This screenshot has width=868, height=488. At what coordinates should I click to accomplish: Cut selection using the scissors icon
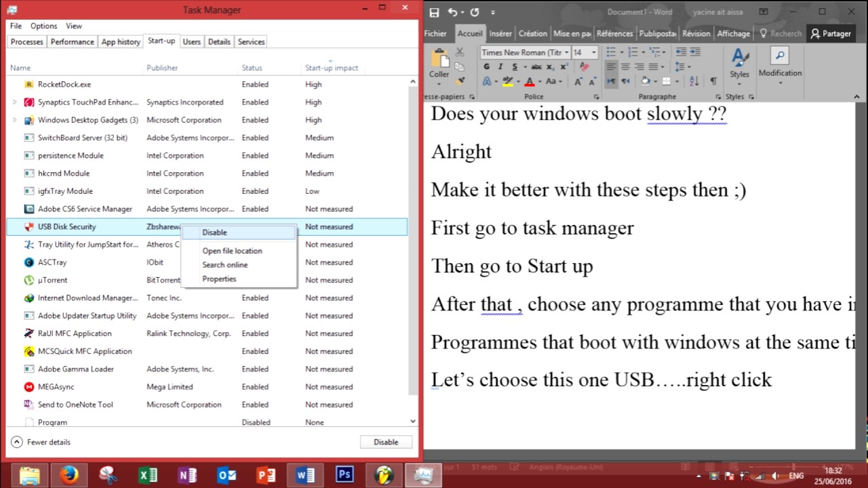(x=459, y=52)
